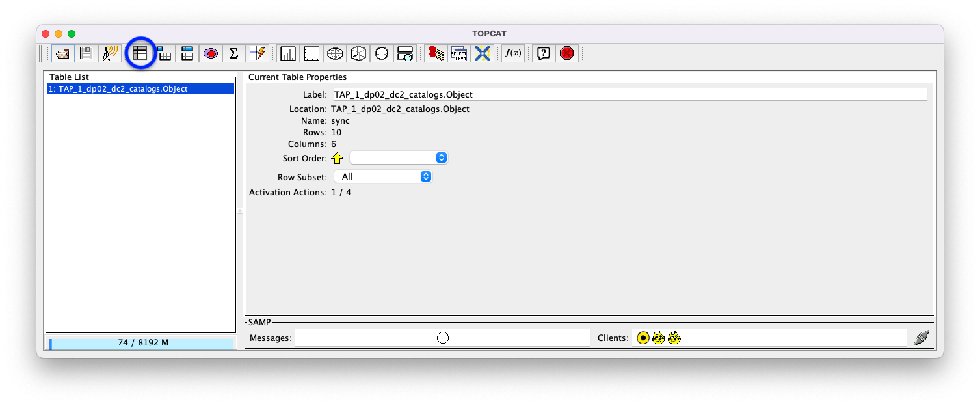Open the TAP query window
The image size is (980, 406).
click(x=459, y=53)
